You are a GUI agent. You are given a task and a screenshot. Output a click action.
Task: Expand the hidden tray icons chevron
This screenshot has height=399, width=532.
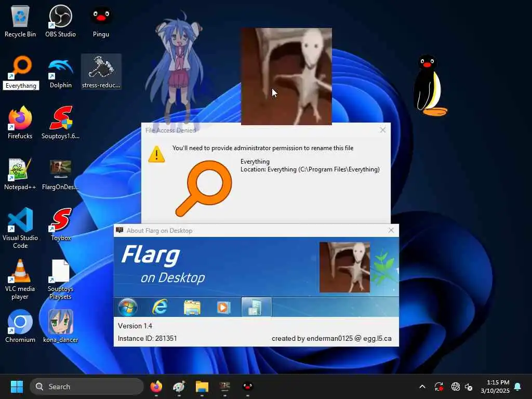(422, 387)
